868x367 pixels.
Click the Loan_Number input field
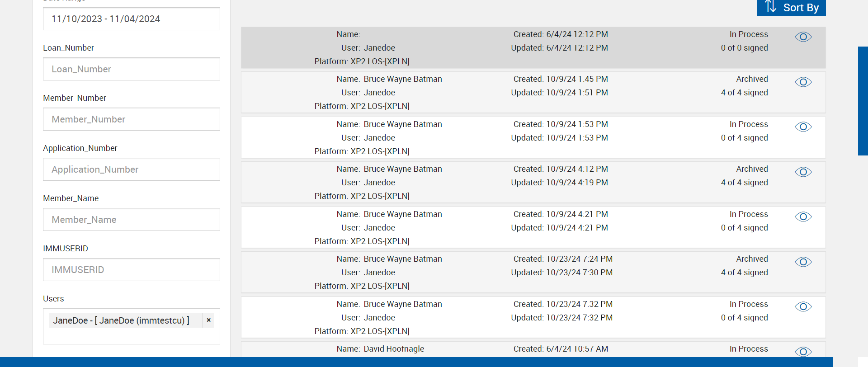coord(131,69)
